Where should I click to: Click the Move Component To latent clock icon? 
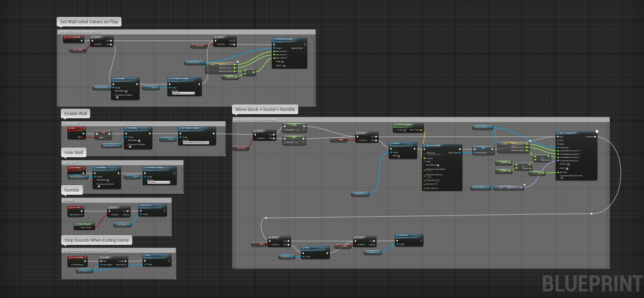point(597,131)
